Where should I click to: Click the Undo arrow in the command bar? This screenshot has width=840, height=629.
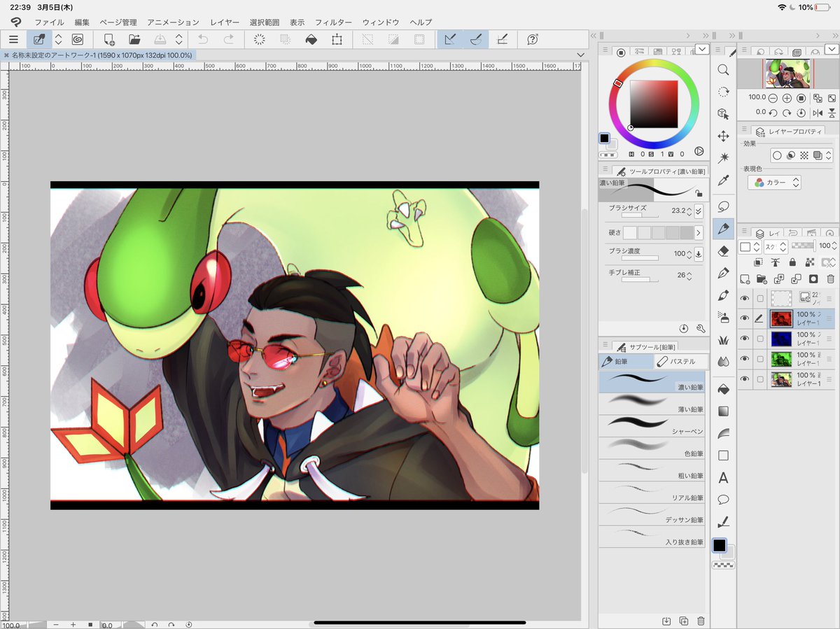203,40
